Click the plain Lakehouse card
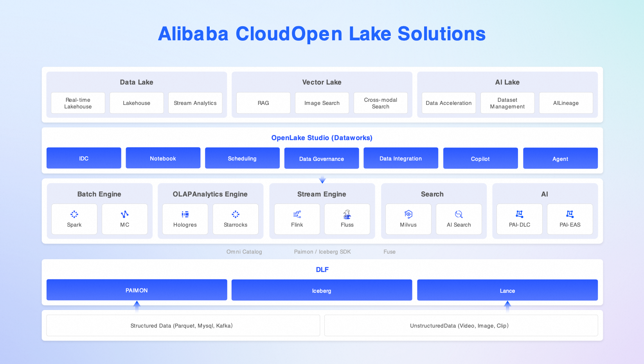 click(x=137, y=103)
